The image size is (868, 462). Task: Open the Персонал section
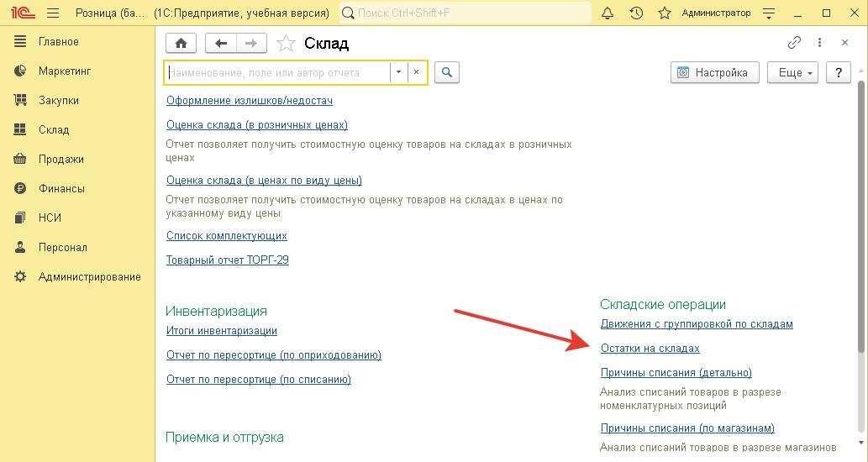coord(62,247)
